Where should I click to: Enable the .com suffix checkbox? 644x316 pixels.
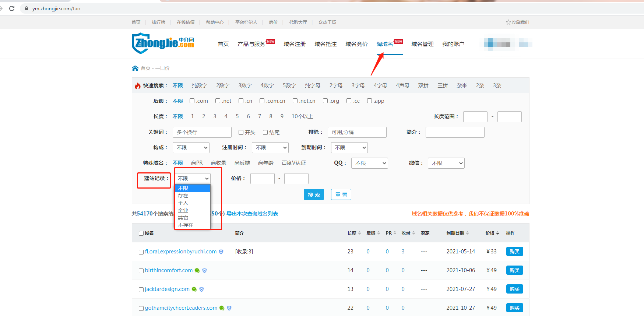(x=192, y=101)
